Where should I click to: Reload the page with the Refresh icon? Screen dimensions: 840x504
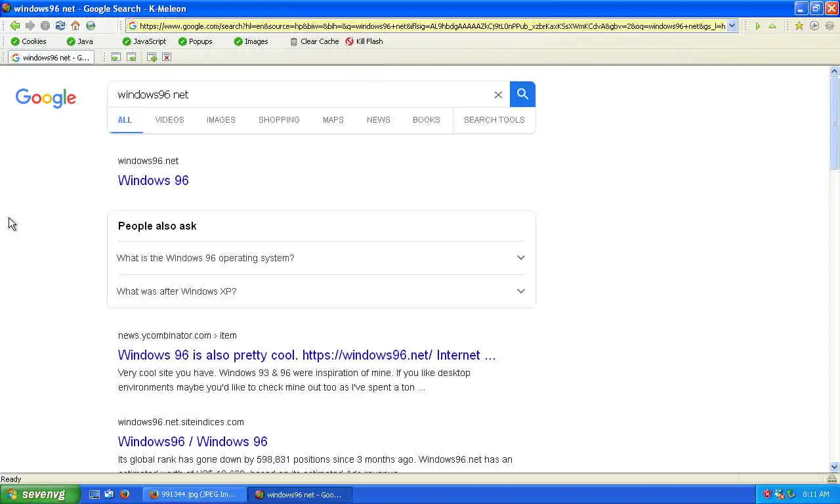tap(60, 26)
